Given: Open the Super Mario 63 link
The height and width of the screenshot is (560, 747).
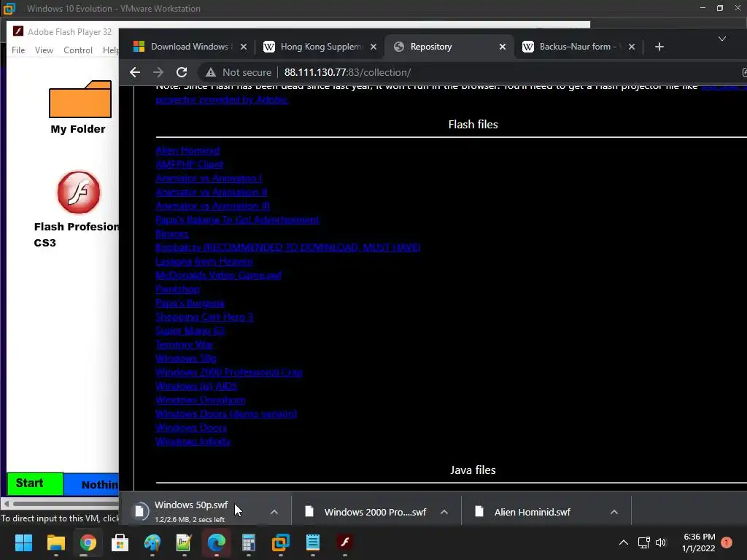Looking at the screenshot, I should [190, 330].
